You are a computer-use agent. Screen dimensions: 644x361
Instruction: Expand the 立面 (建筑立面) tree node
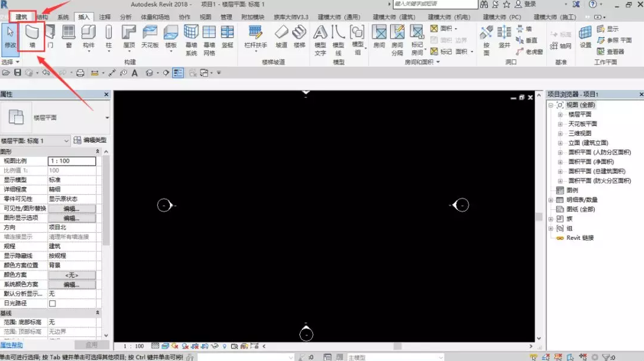(x=560, y=143)
